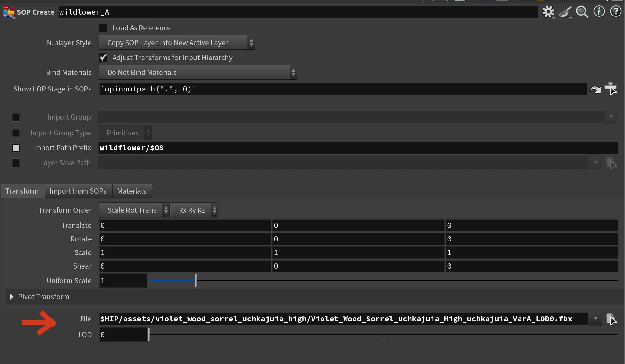This screenshot has height=364, width=625.
Task: Click the SOP Create node type icon
Action: pos(9,12)
